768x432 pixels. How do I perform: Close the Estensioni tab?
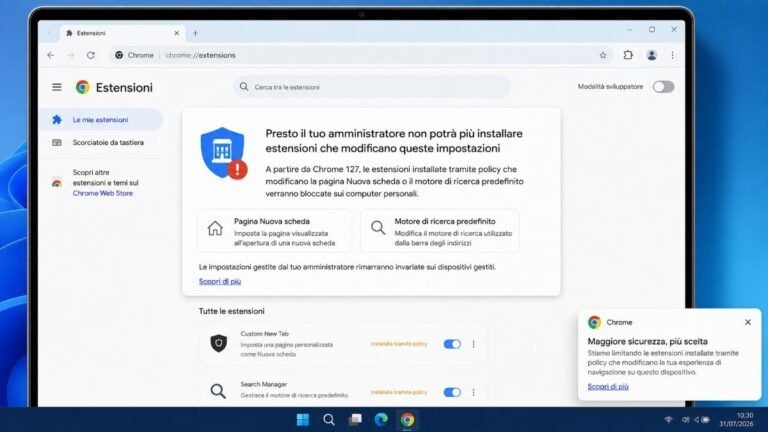point(176,33)
